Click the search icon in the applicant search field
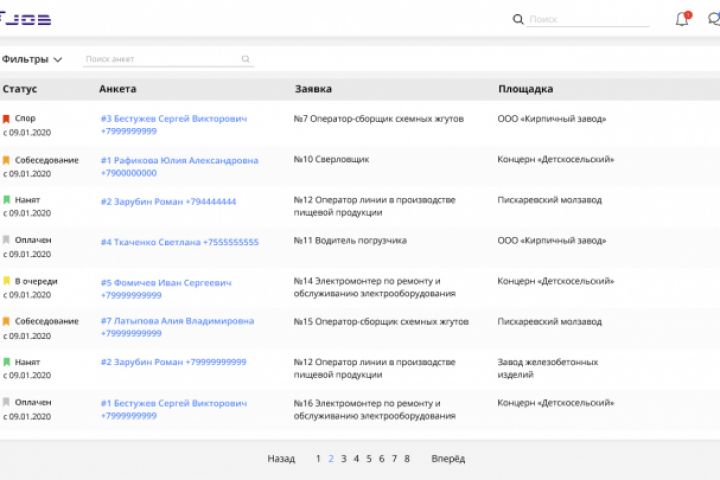 [x=245, y=59]
